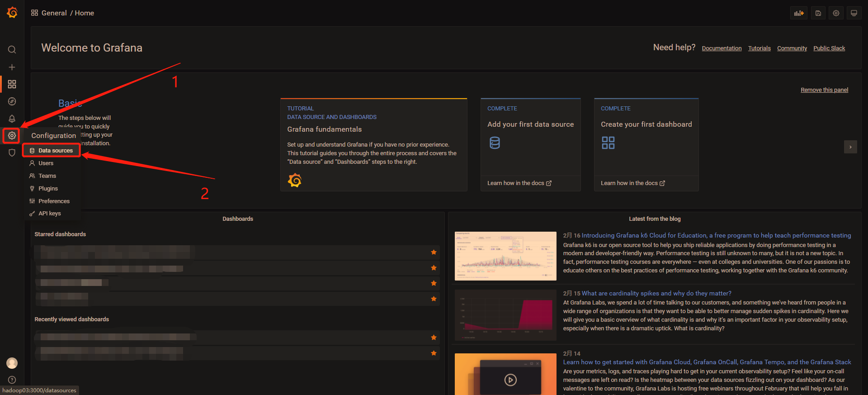Select API keys in Configuration menu
Screen dimensions: 868x395
[52, 214]
